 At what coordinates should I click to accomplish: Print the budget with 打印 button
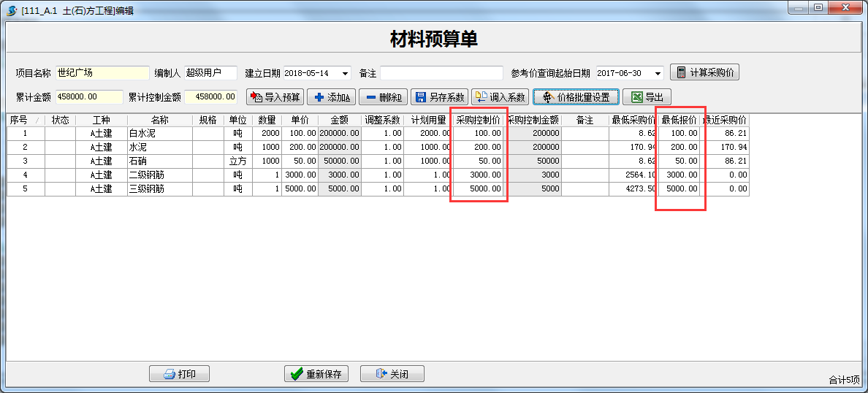click(179, 374)
